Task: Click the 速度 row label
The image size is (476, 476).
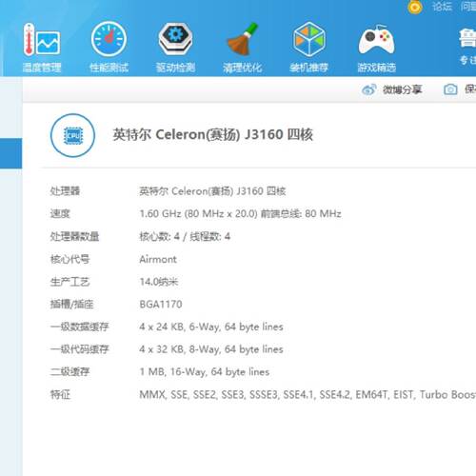Action: (x=60, y=213)
